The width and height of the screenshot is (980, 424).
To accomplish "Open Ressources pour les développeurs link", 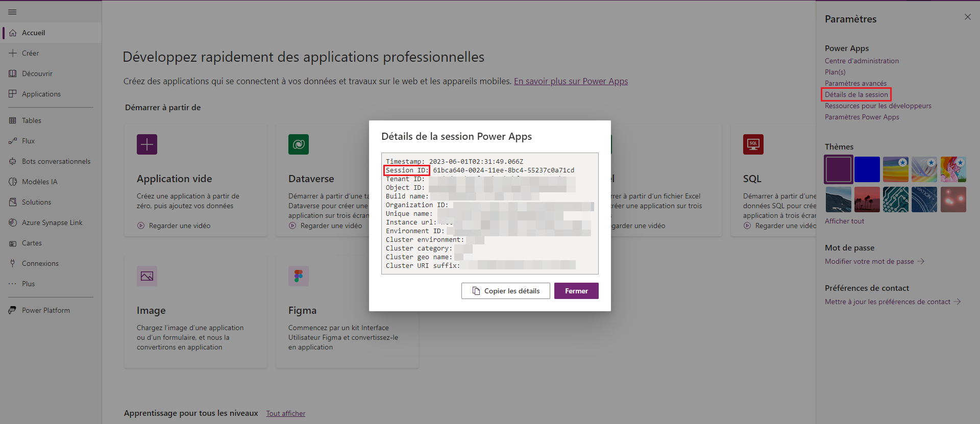I will pyautogui.click(x=878, y=106).
